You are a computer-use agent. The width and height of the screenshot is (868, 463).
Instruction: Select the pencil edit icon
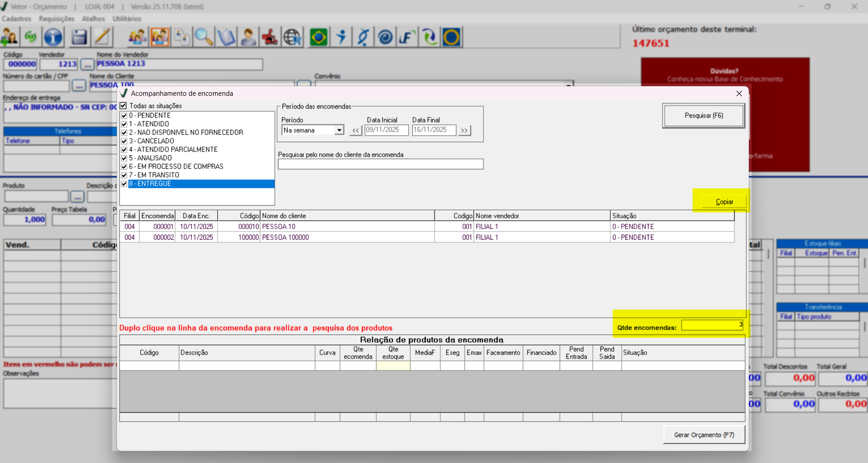[102, 37]
